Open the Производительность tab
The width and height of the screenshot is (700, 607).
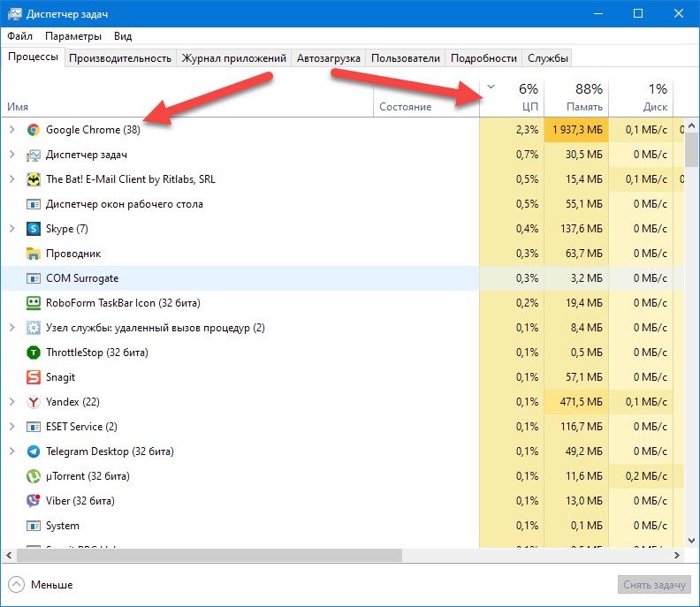(x=120, y=58)
